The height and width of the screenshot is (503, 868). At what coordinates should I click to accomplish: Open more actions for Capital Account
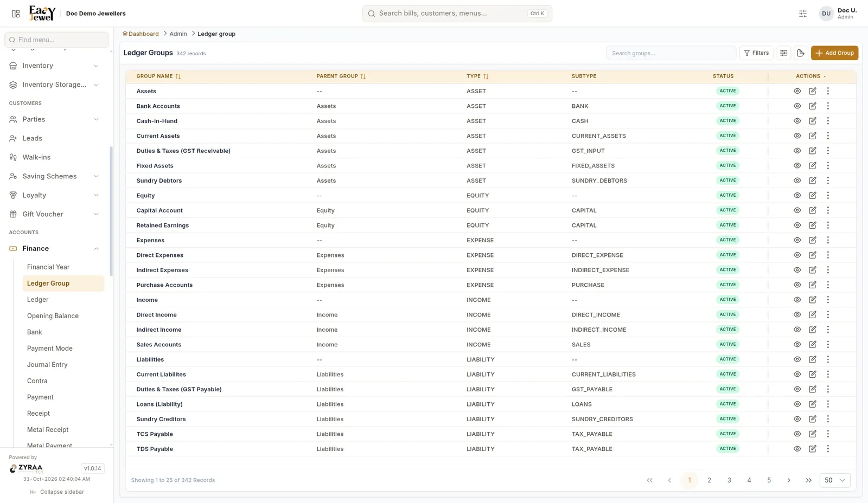coord(828,210)
